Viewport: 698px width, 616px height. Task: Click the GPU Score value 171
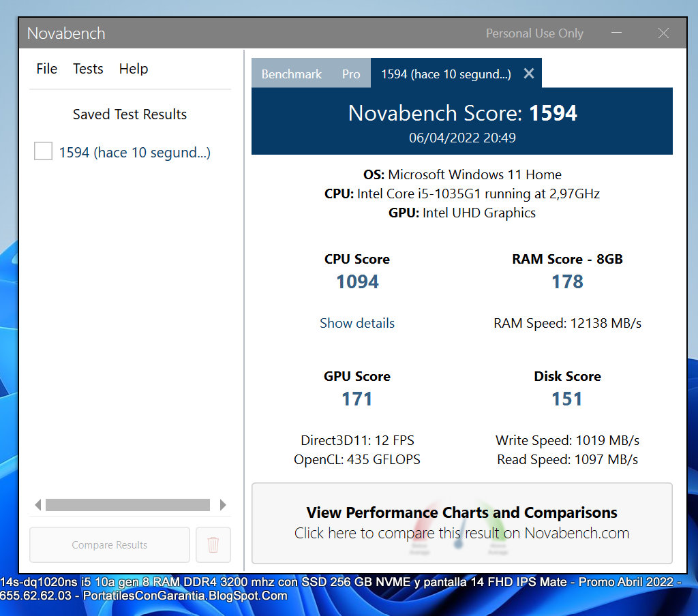[357, 399]
